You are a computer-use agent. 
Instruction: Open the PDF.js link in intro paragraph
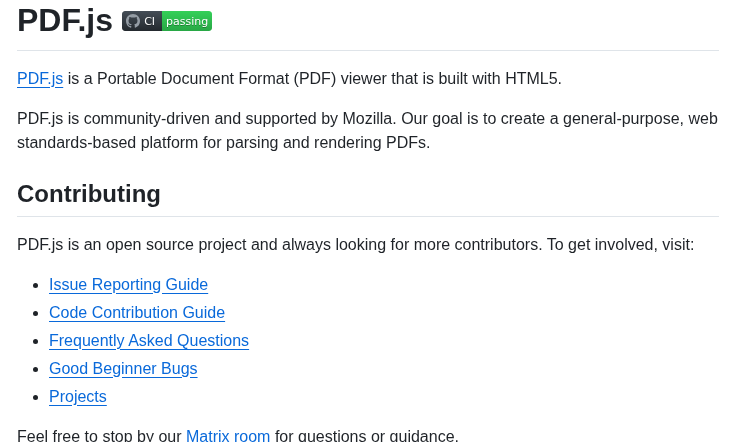[40, 78]
